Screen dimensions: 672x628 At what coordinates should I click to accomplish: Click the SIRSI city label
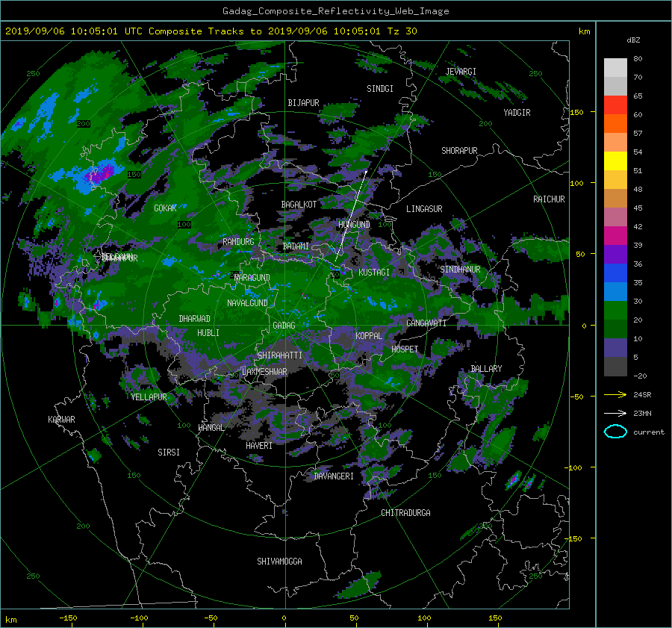click(169, 453)
